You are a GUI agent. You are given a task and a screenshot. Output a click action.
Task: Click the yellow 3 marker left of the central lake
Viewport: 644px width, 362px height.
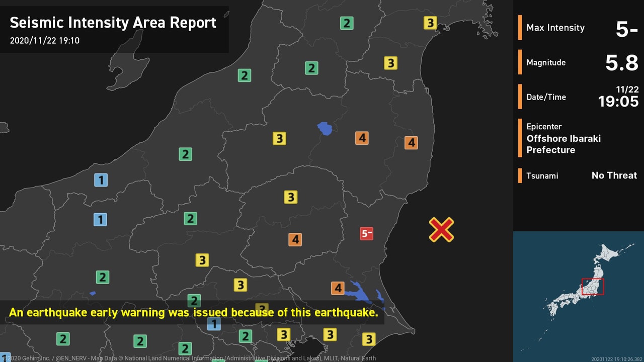point(279,138)
